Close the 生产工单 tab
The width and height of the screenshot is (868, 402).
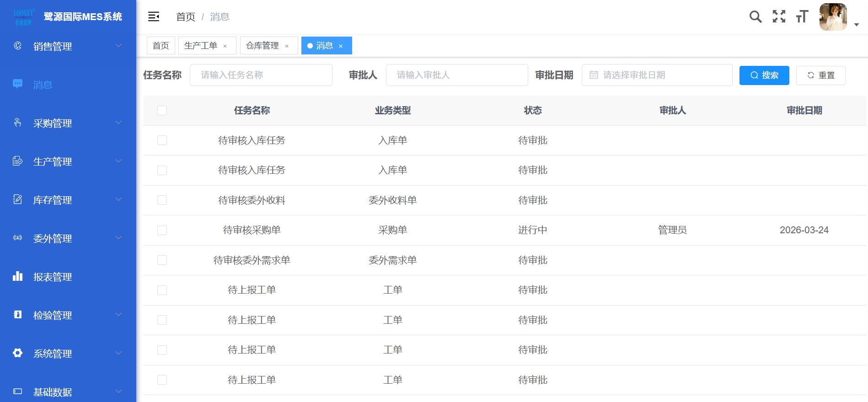pos(225,46)
